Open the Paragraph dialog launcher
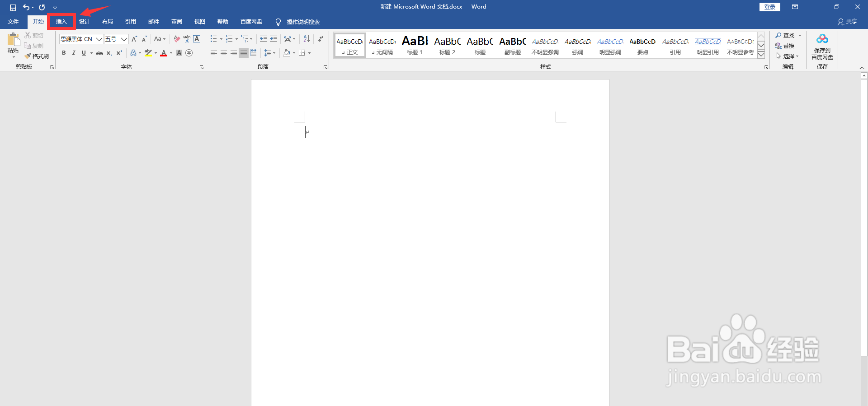 point(325,67)
